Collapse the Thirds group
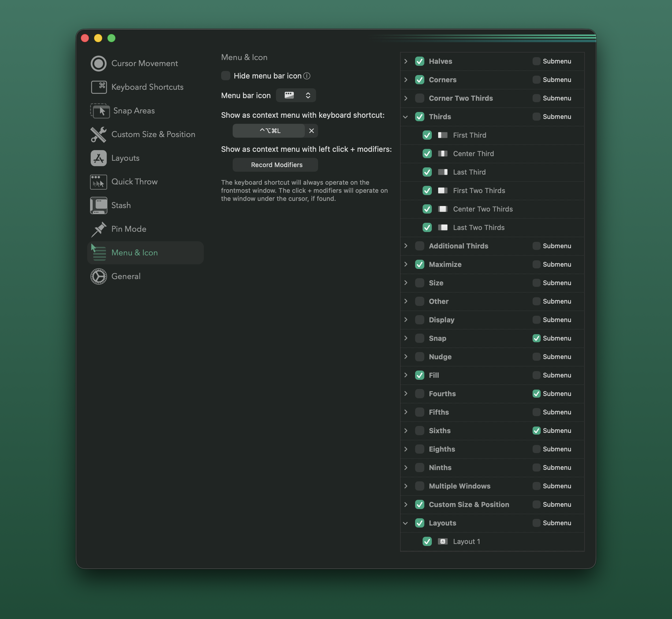The height and width of the screenshot is (619, 672). (x=406, y=117)
